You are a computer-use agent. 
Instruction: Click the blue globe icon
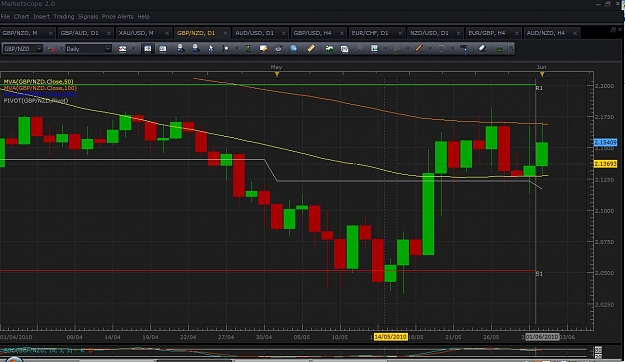tap(293, 48)
